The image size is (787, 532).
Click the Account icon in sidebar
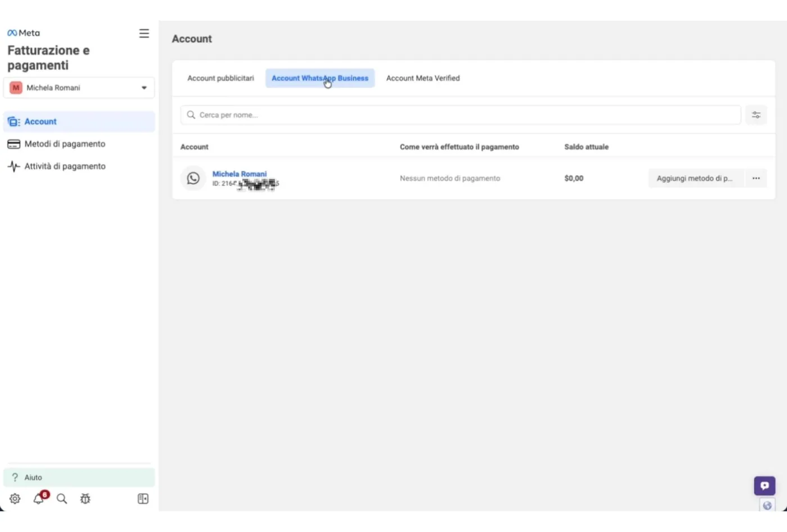coord(13,122)
